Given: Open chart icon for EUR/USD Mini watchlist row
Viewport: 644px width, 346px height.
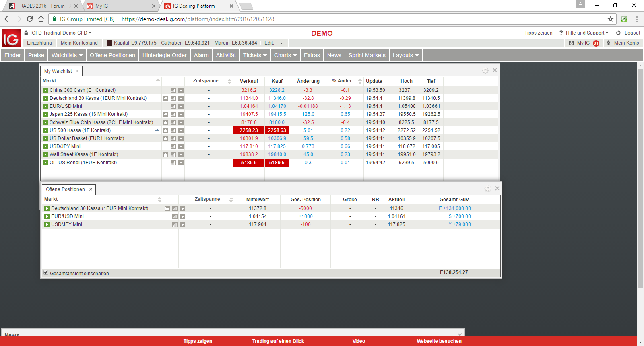Looking at the screenshot, I should (x=173, y=106).
